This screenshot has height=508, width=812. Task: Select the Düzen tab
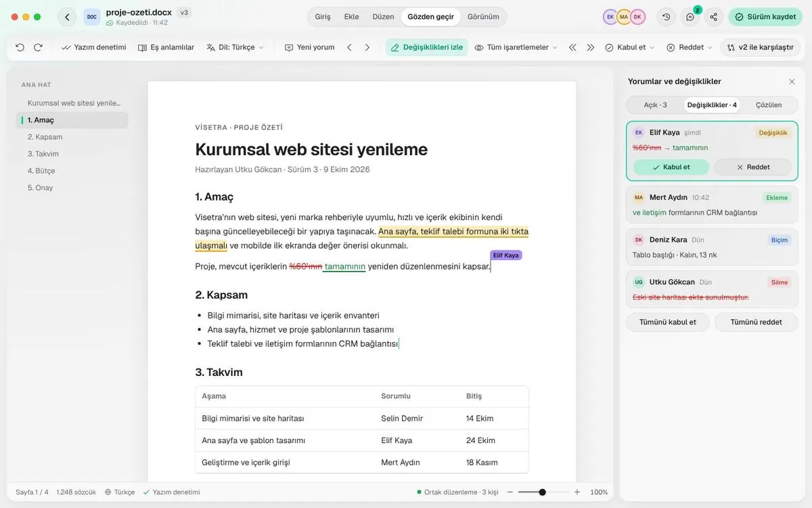click(383, 17)
